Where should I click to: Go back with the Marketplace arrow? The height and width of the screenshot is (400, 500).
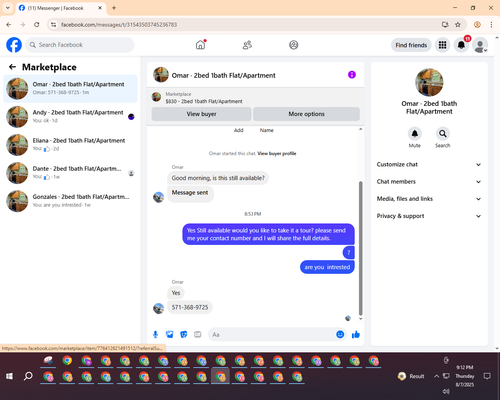click(12, 67)
